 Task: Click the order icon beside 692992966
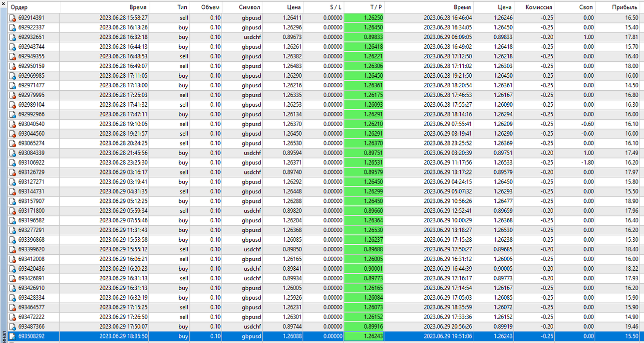point(12,115)
